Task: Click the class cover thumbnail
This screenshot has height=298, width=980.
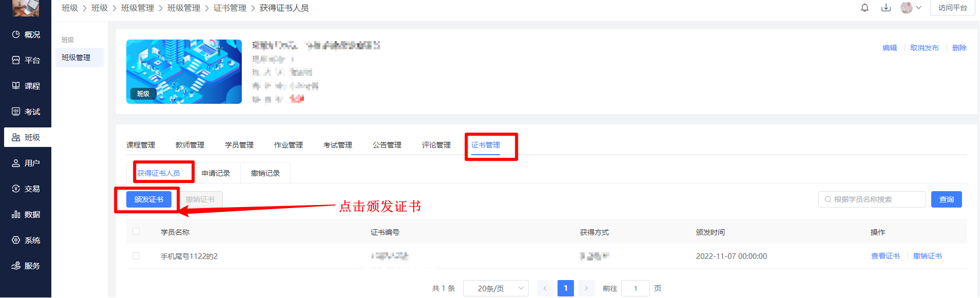Action: (x=184, y=72)
